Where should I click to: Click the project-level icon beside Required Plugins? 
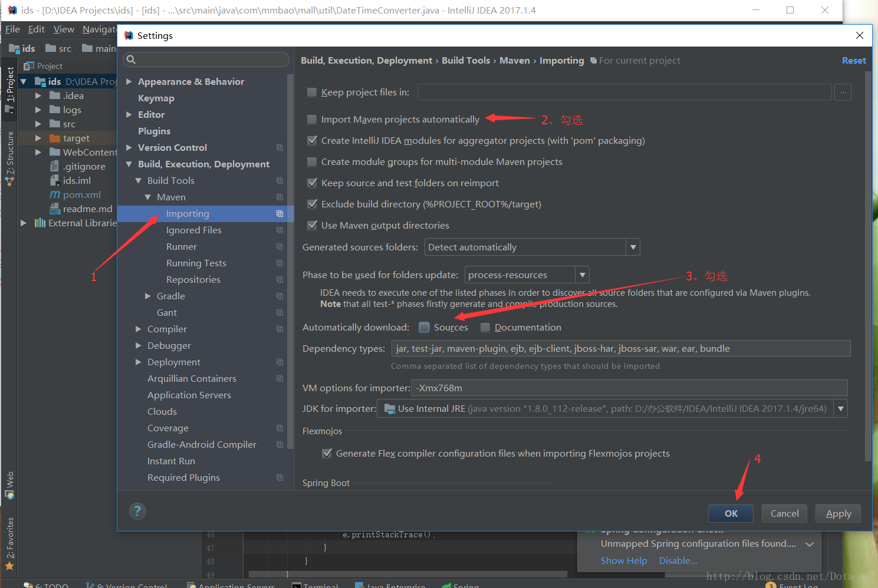pos(279,477)
